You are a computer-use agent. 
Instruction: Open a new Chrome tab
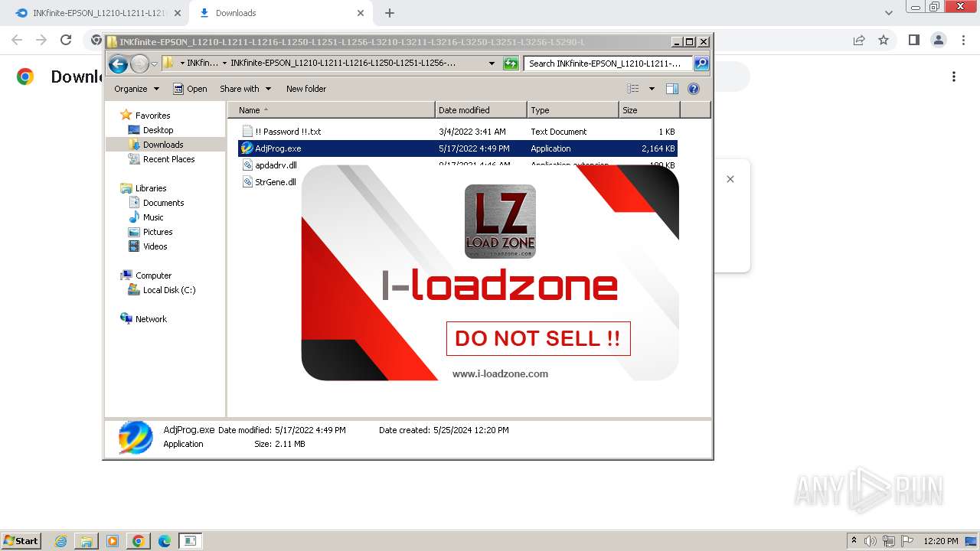pyautogui.click(x=390, y=13)
